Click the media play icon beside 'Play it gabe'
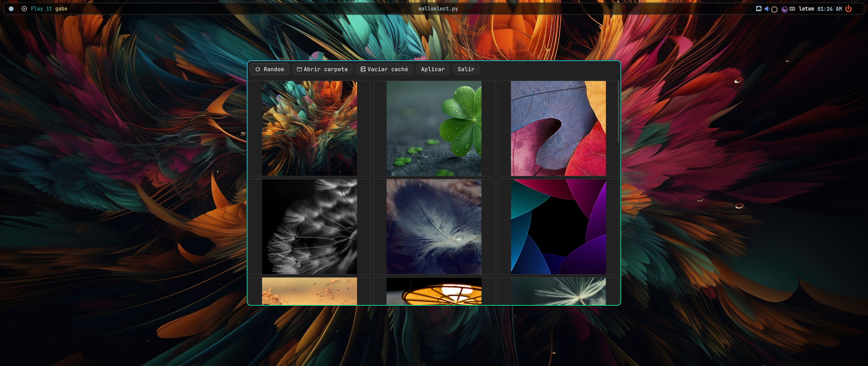The height and width of the screenshot is (366, 868). coord(24,9)
